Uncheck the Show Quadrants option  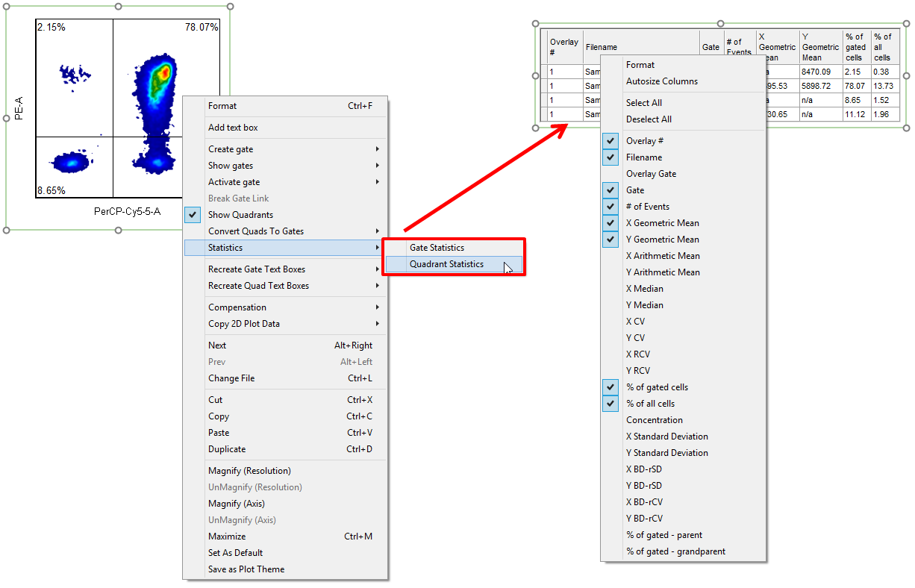click(240, 215)
